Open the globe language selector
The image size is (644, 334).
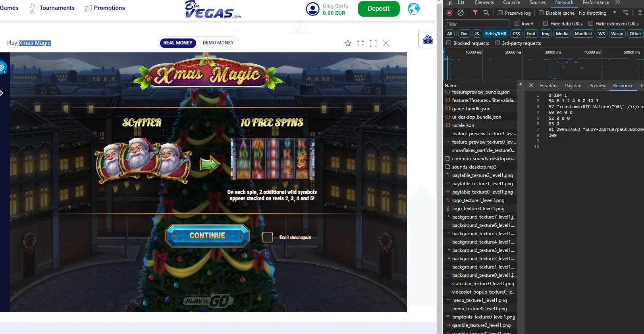[414, 8]
